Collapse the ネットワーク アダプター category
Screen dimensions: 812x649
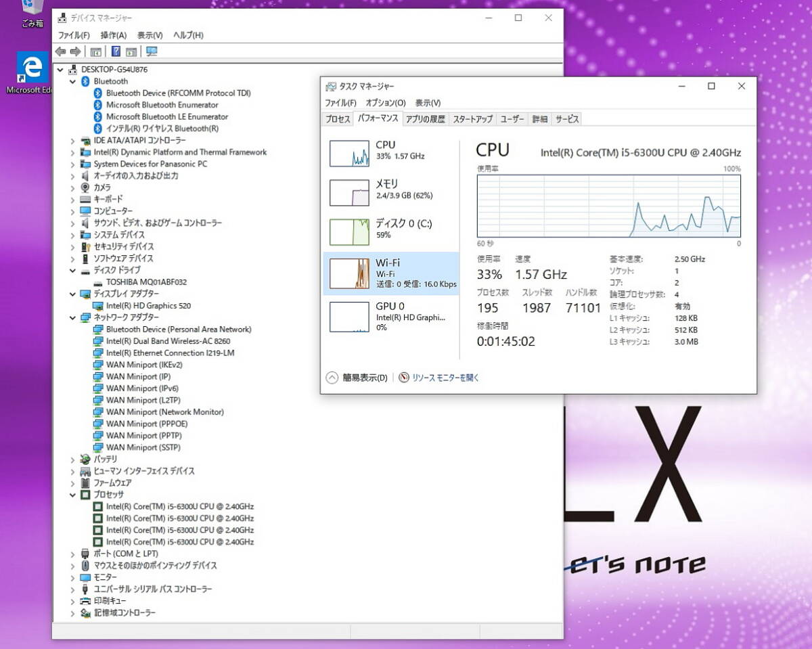pyautogui.click(x=72, y=317)
